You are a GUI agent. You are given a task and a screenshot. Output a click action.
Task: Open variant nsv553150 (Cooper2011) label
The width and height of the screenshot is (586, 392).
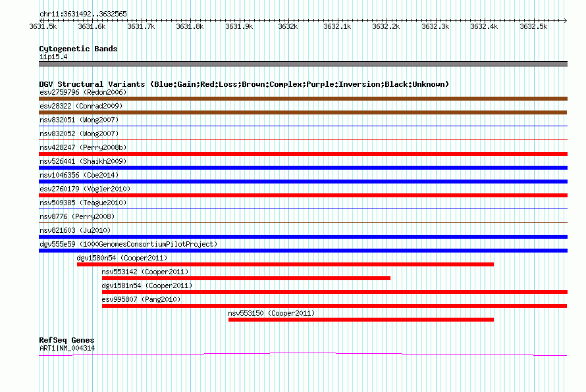[x=271, y=313]
